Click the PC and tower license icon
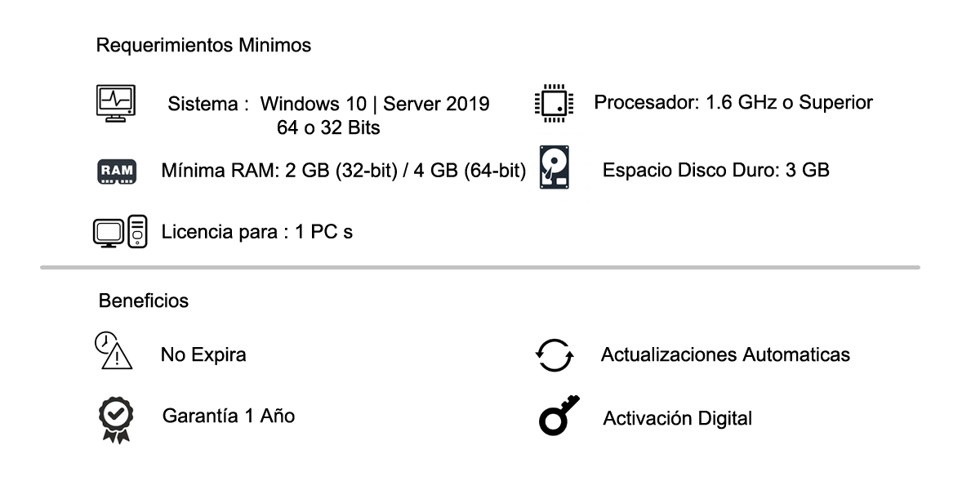The height and width of the screenshot is (490, 980). coord(120,232)
